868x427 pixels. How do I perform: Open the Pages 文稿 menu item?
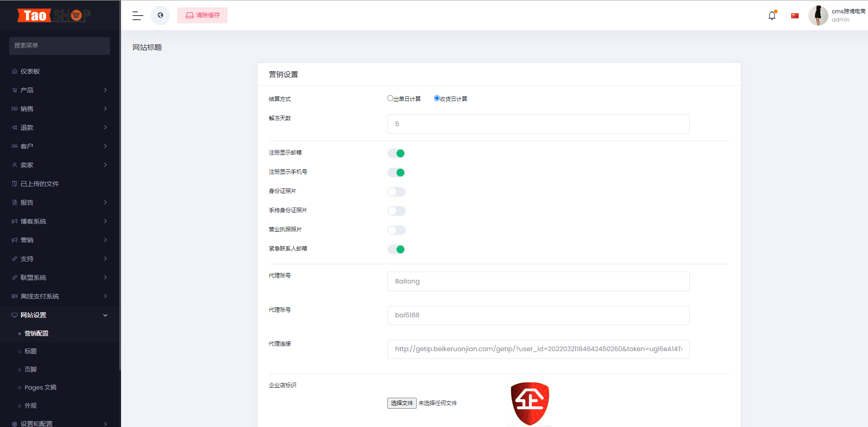tap(41, 387)
